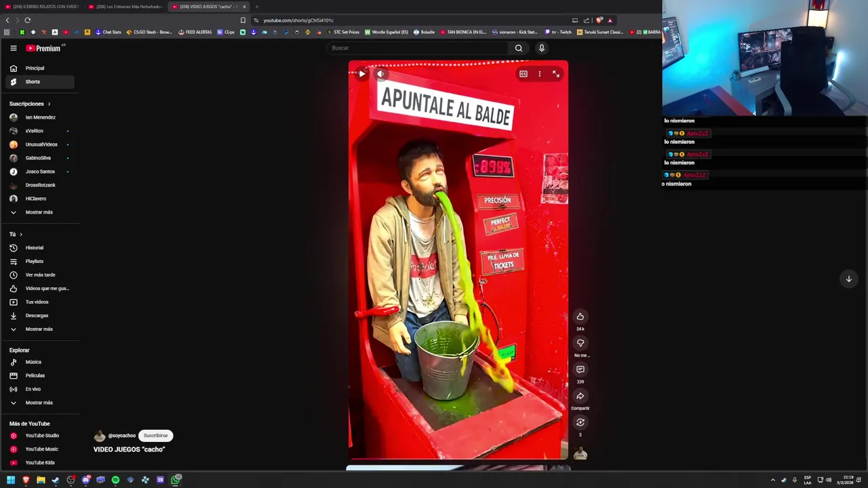Viewport: 868px width, 488px height.
Task: Open the comments panel showing 339
Action: (x=580, y=369)
